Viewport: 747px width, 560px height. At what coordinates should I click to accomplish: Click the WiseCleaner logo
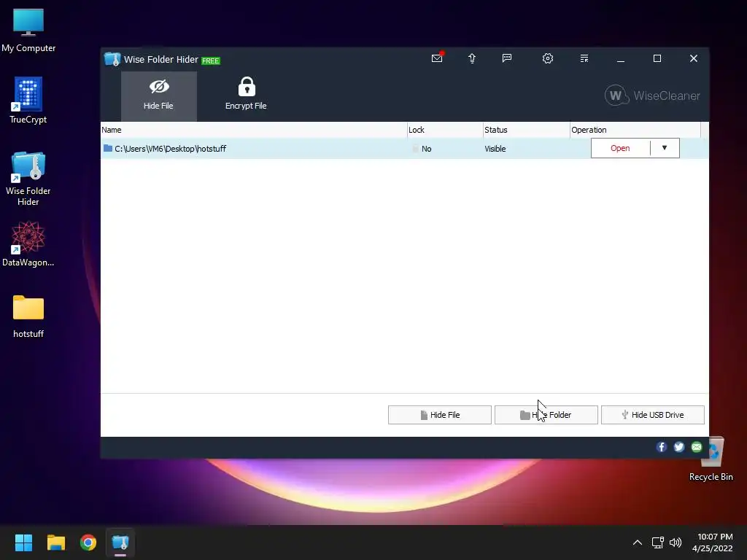[x=652, y=96]
